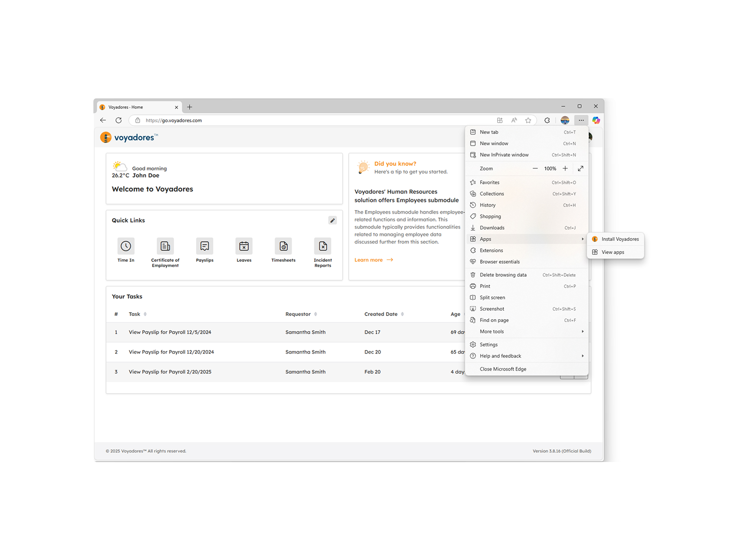This screenshot has width=747, height=560.
Task: Click the Age column header
Action: [x=455, y=314]
